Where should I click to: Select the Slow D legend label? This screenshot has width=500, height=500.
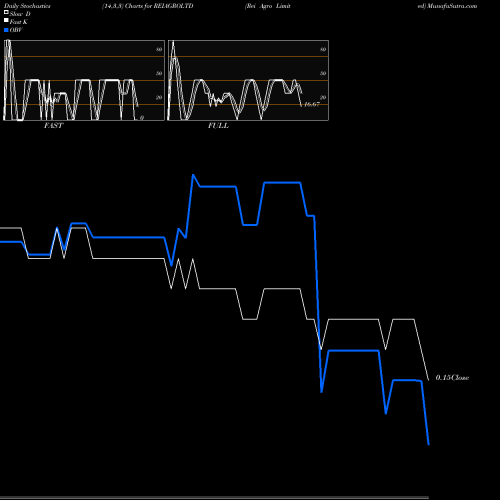click(20, 14)
